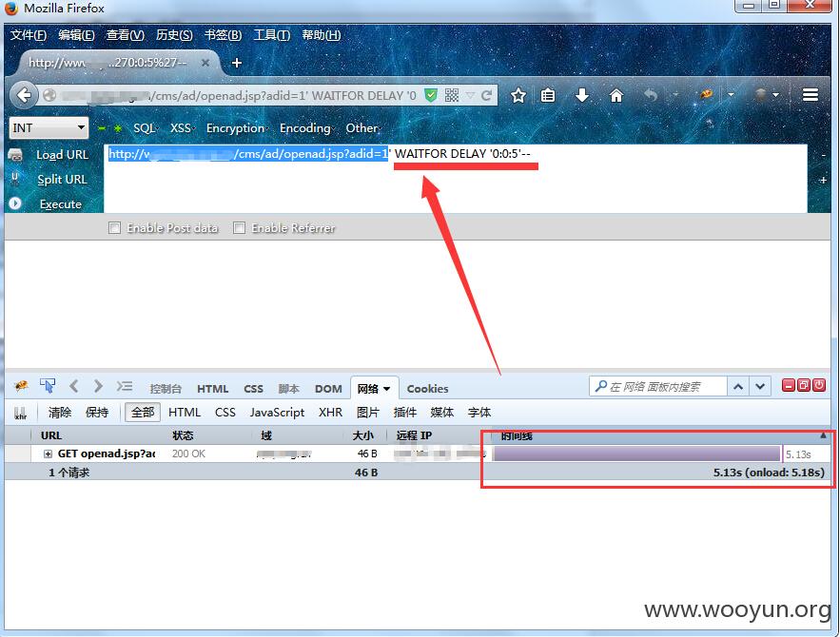
Task: Click the browser back arrow button
Action: tap(24, 95)
